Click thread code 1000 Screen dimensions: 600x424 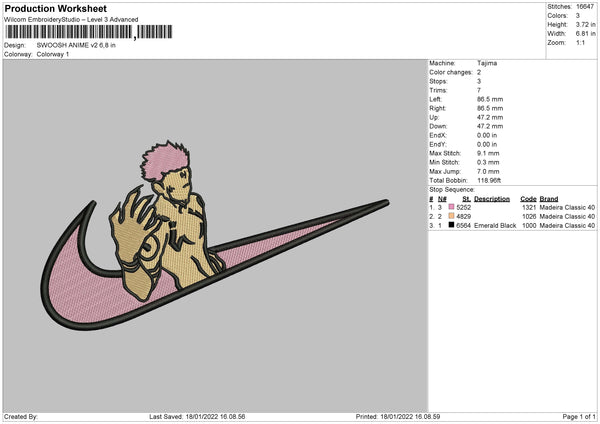(529, 225)
